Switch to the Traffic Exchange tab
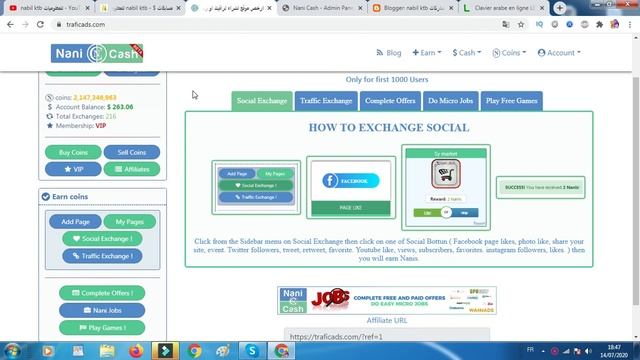This screenshot has width=640, height=360. (x=326, y=101)
